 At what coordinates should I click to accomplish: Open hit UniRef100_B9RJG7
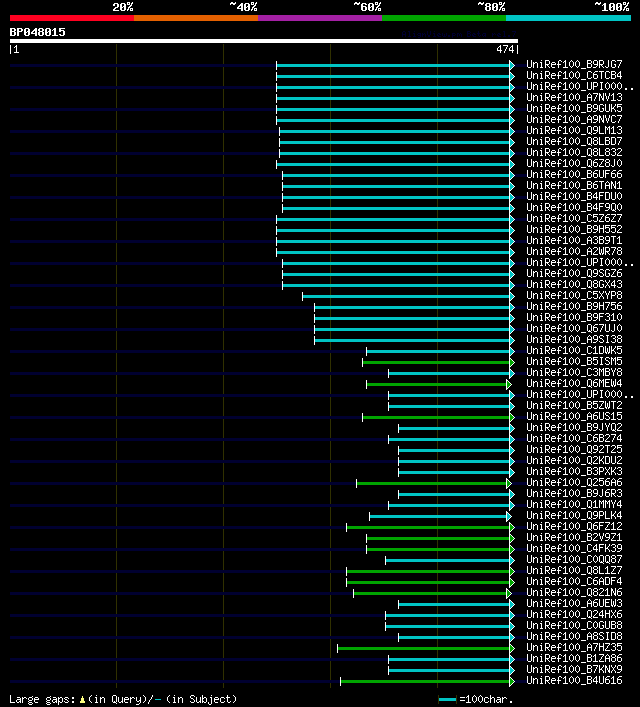coord(574,64)
